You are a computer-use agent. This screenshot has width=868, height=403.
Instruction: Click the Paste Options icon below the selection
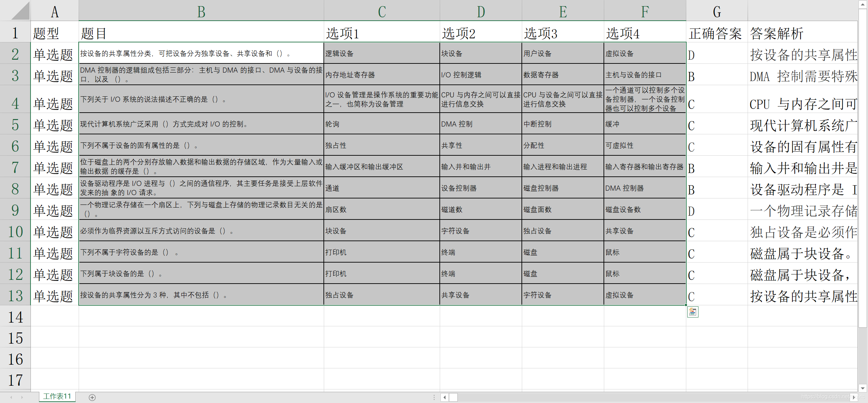[693, 312]
